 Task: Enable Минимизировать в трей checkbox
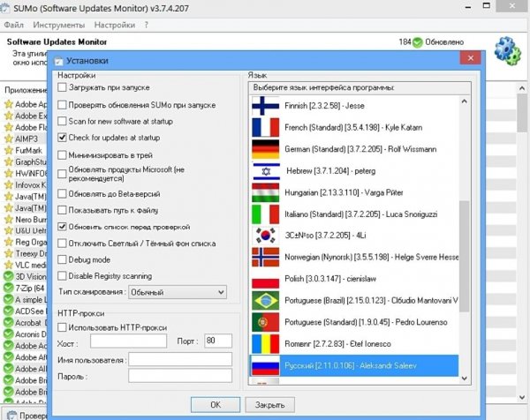[x=62, y=155]
